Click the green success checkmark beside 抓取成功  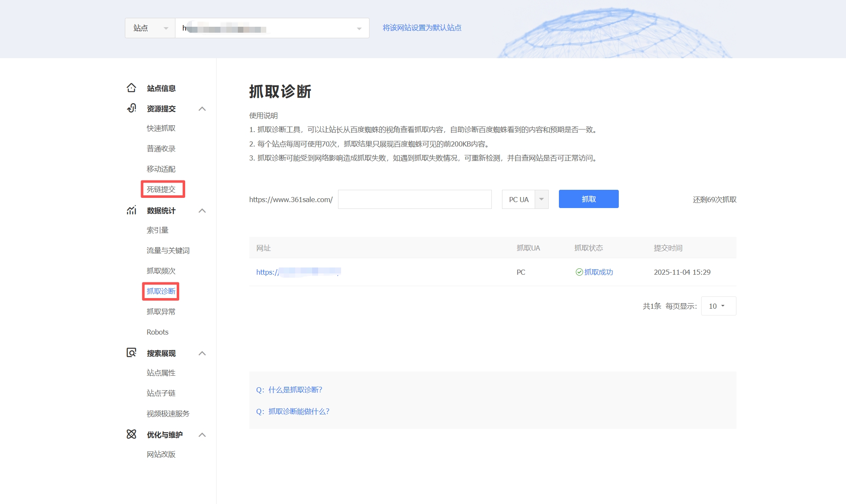coord(579,272)
